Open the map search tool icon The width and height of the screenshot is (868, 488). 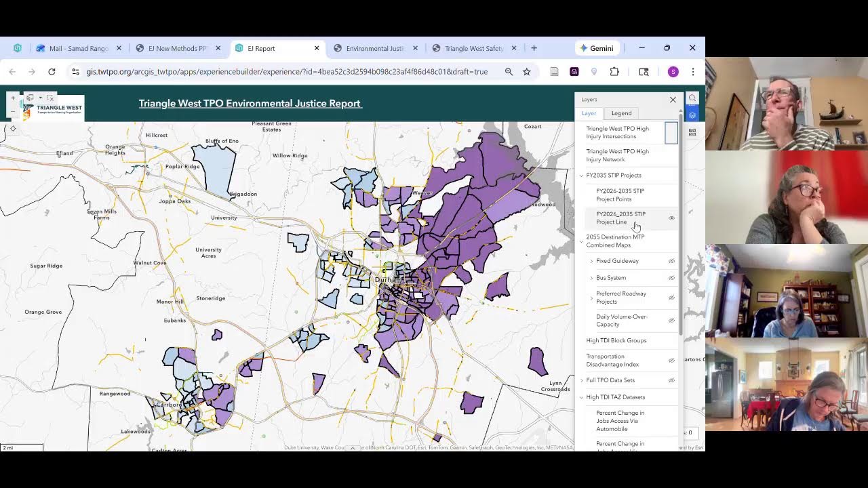coord(692,99)
